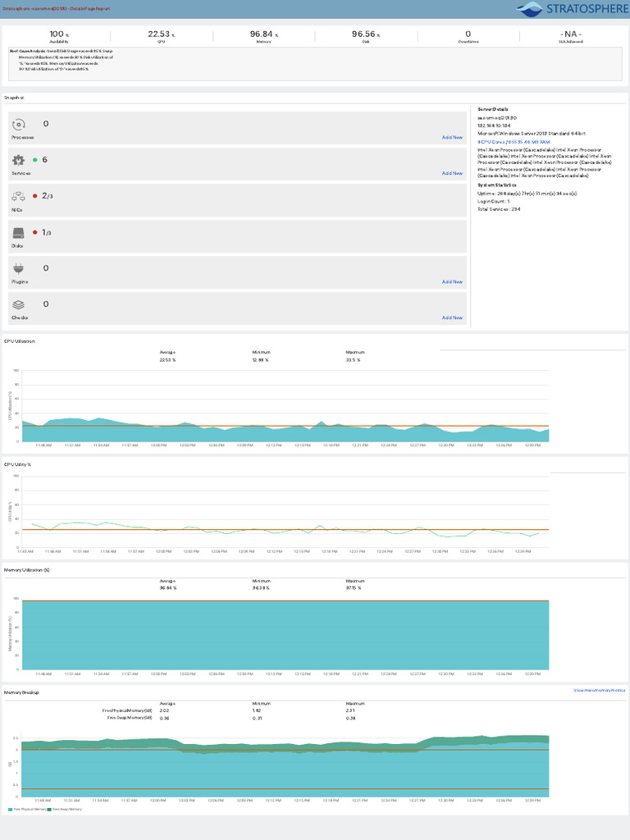Click the NA SLA Achieved value
This screenshot has height=840, width=630.
pos(571,34)
